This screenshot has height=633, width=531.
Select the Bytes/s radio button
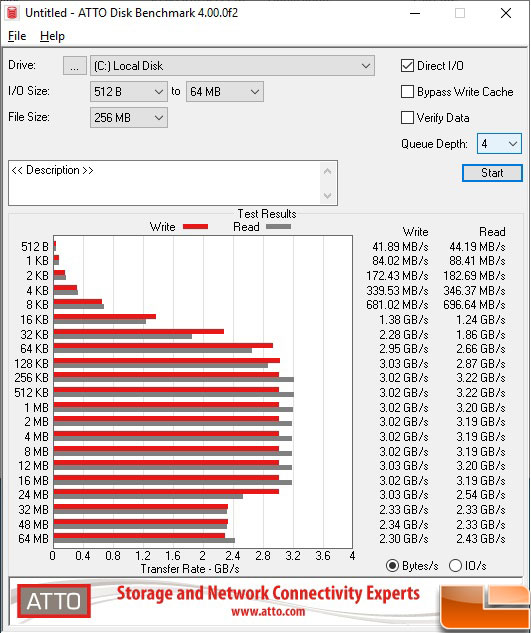click(392, 566)
